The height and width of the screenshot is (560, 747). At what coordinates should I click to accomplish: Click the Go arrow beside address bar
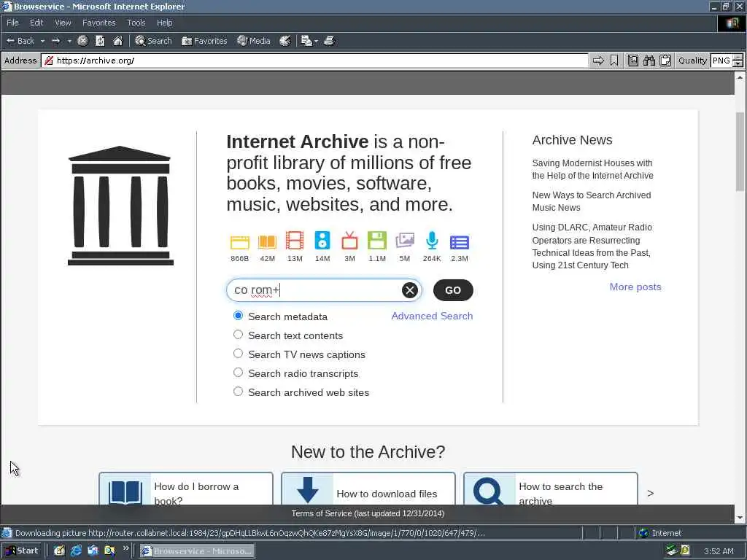tap(598, 61)
